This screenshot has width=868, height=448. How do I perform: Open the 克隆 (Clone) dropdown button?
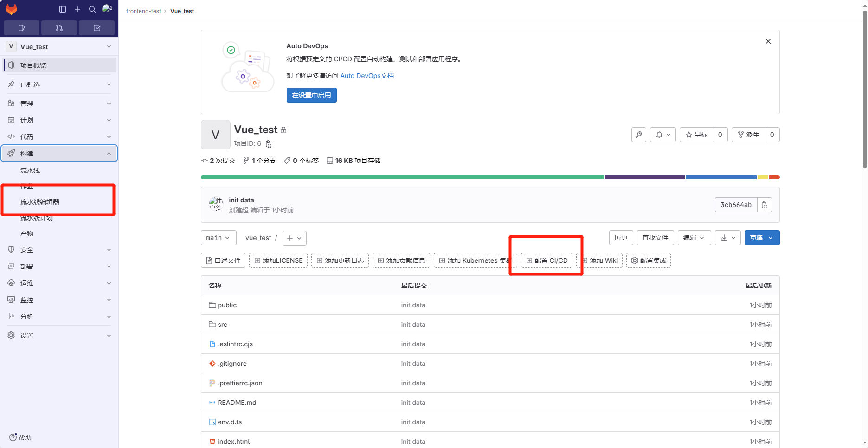762,238
